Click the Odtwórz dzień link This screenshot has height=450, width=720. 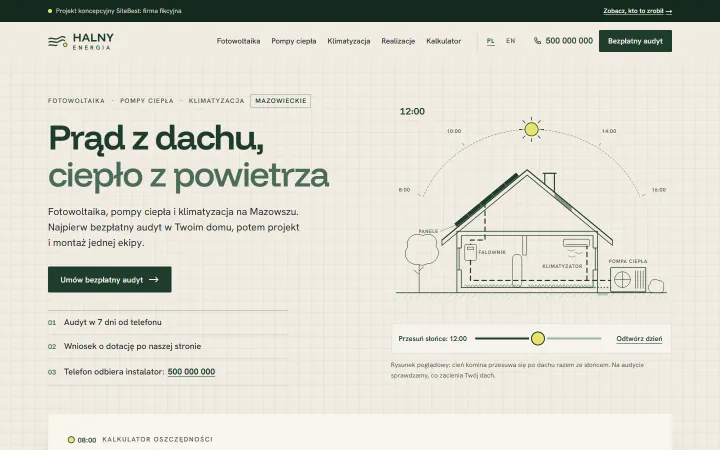639,339
